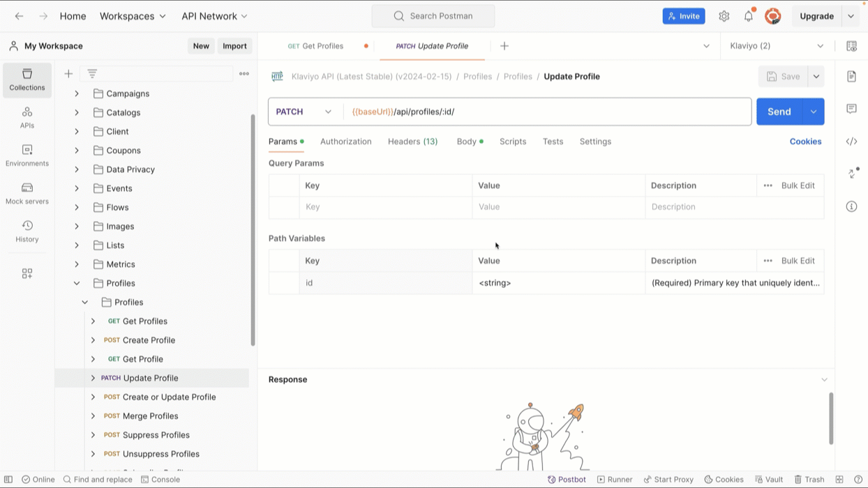The image size is (868, 488).
Task: Open the code snippet panel icon
Action: pyautogui.click(x=851, y=142)
